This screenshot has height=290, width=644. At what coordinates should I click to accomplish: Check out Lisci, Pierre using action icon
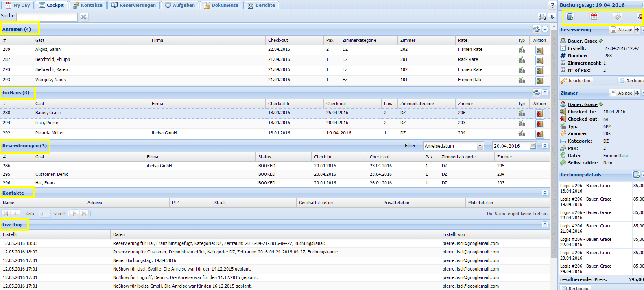[539, 124]
